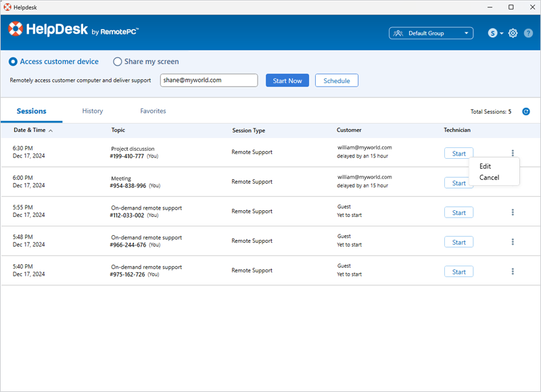Switch to the Favorites tab

click(153, 111)
